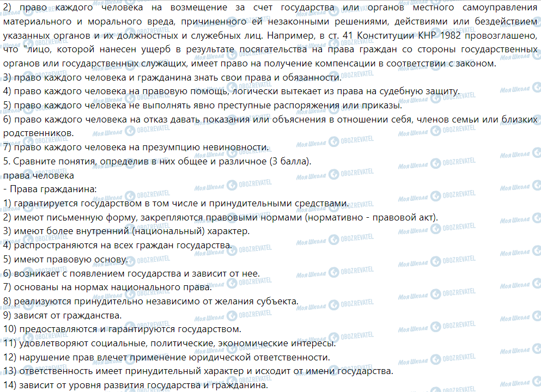541x392 pixels.
Task: Click the heading '- Права гражданина:'
Action: point(50,189)
